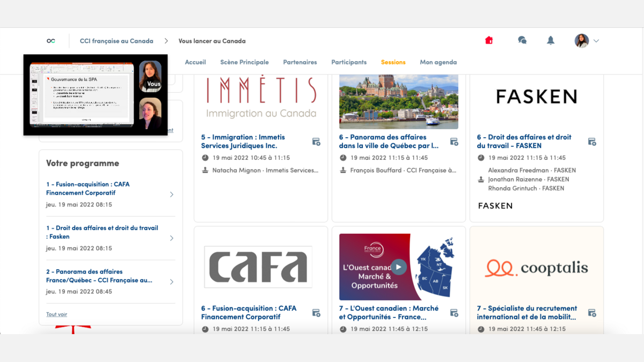Add L'Ouest canadien session to agenda
Viewport: 644px width, 362px height.
454,313
